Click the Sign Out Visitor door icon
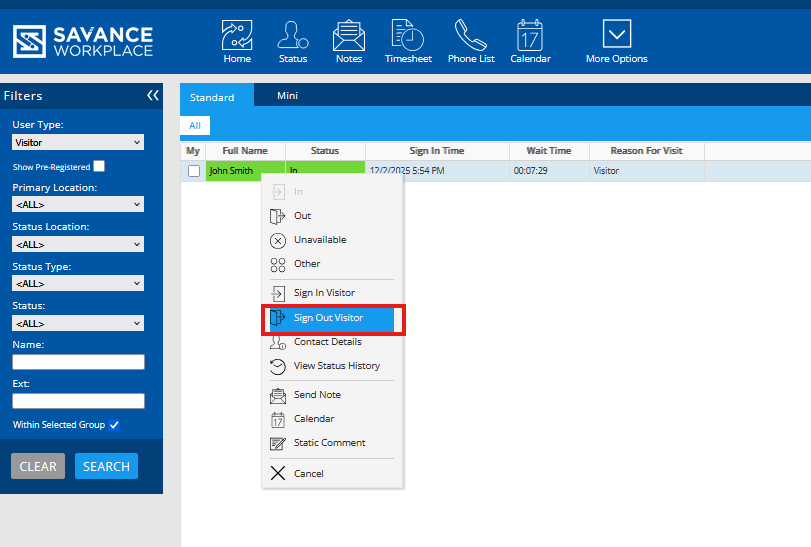 [277, 317]
